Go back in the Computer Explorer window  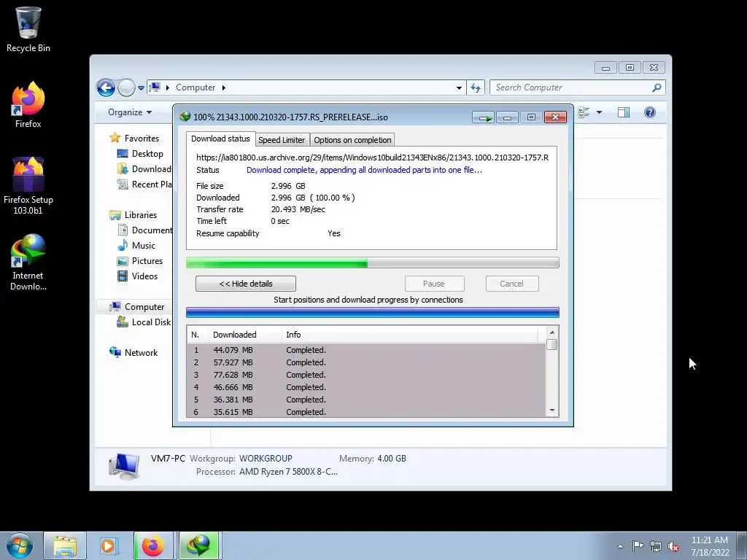[x=106, y=87]
